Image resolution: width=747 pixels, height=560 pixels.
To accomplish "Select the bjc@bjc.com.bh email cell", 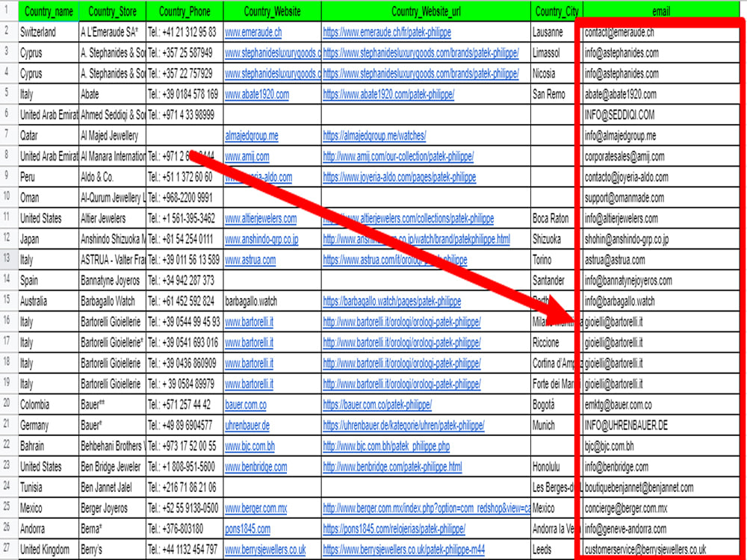I will (661, 447).
